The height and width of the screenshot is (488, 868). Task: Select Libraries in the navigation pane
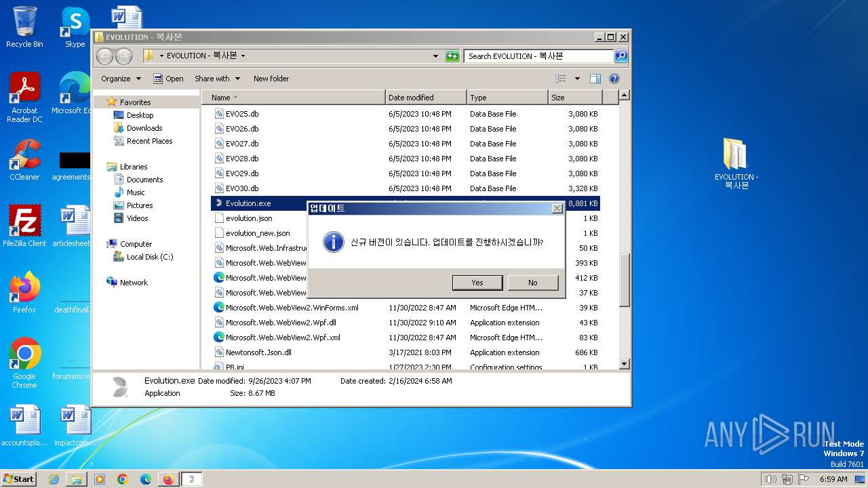[x=134, y=167]
